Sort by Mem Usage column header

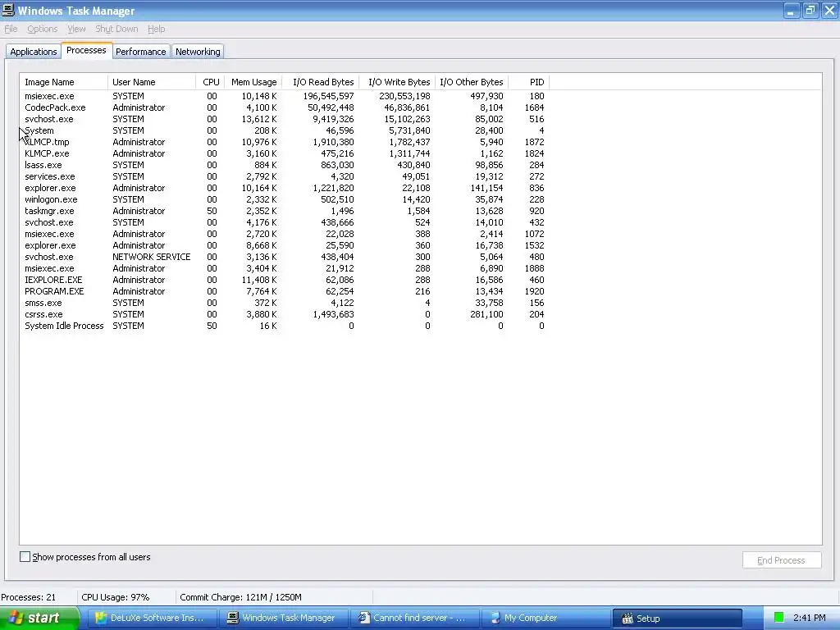(x=253, y=82)
